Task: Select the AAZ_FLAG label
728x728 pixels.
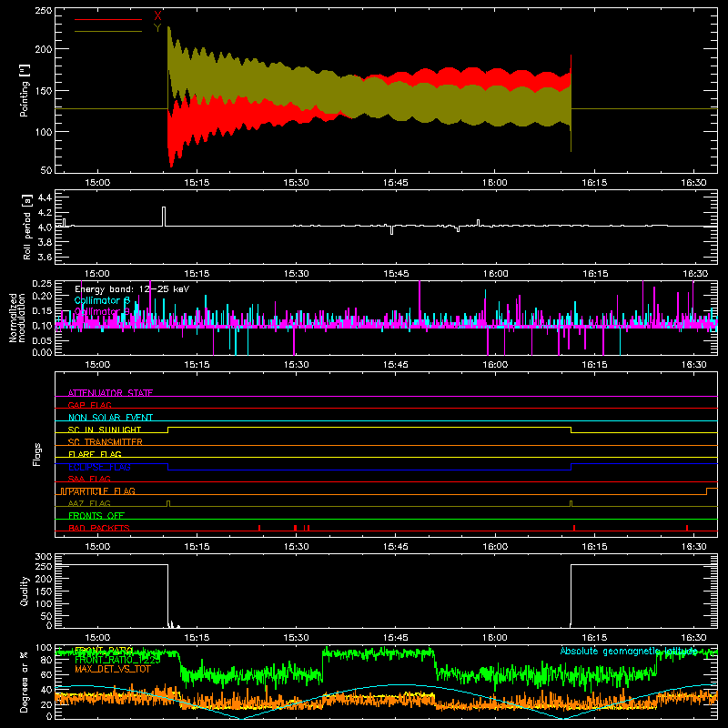Action: click(x=89, y=503)
